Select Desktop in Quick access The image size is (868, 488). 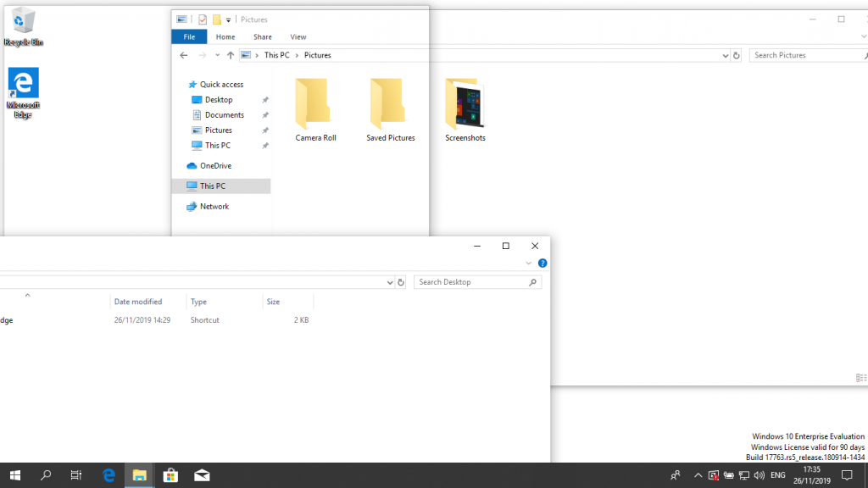point(219,100)
